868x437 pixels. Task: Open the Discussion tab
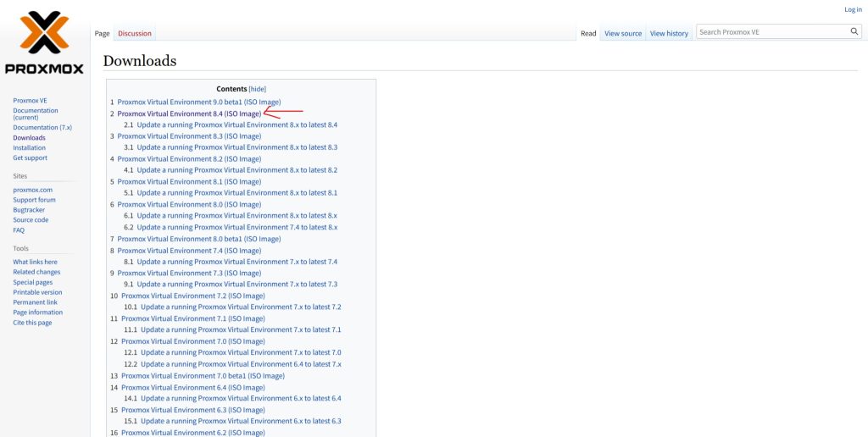tap(134, 34)
